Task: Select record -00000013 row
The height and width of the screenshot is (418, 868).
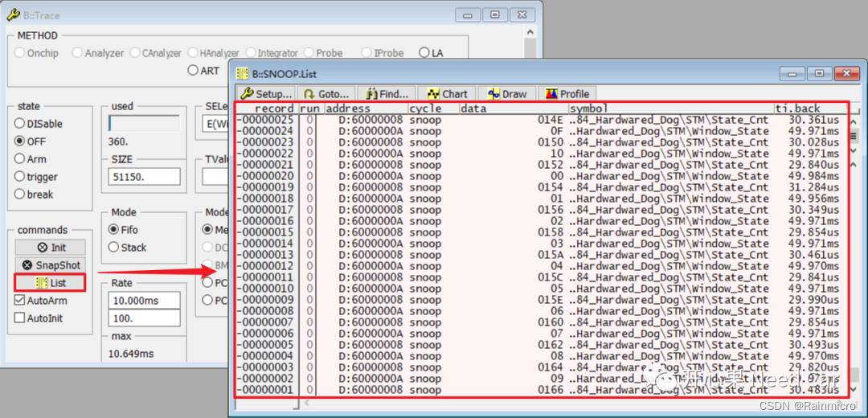Action: tap(541, 255)
